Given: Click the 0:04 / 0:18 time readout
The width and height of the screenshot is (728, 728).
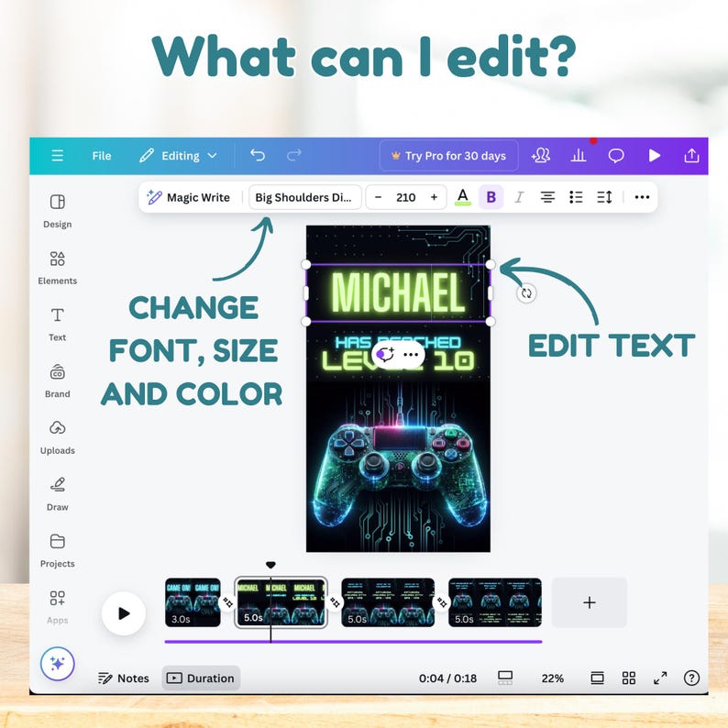Looking at the screenshot, I should (x=447, y=678).
